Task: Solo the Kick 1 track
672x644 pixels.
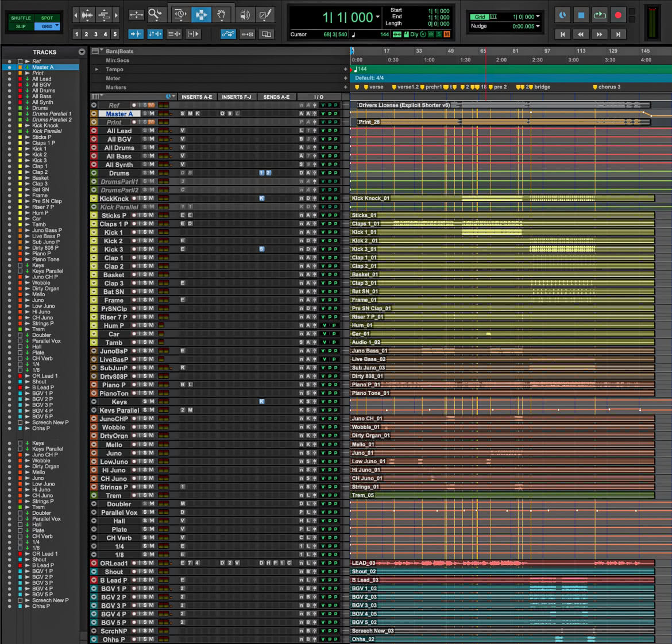Action: pos(145,232)
